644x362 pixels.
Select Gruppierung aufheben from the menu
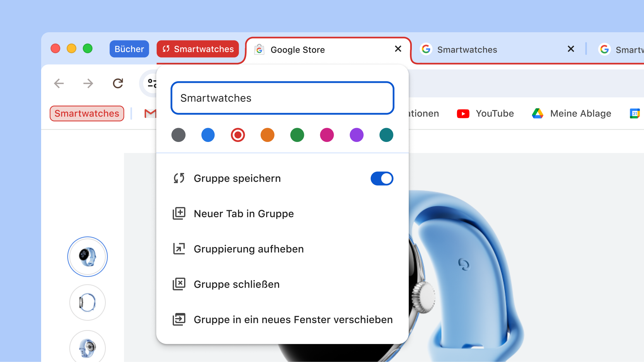(x=249, y=249)
